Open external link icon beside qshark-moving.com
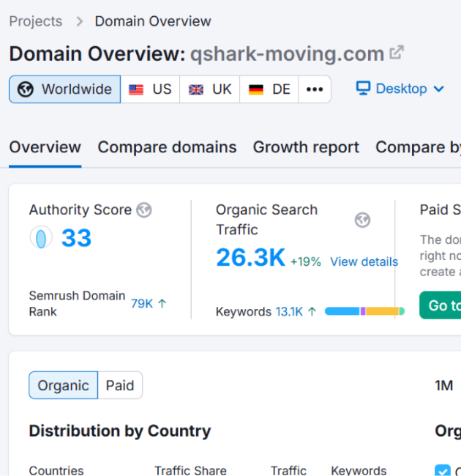 [397, 53]
